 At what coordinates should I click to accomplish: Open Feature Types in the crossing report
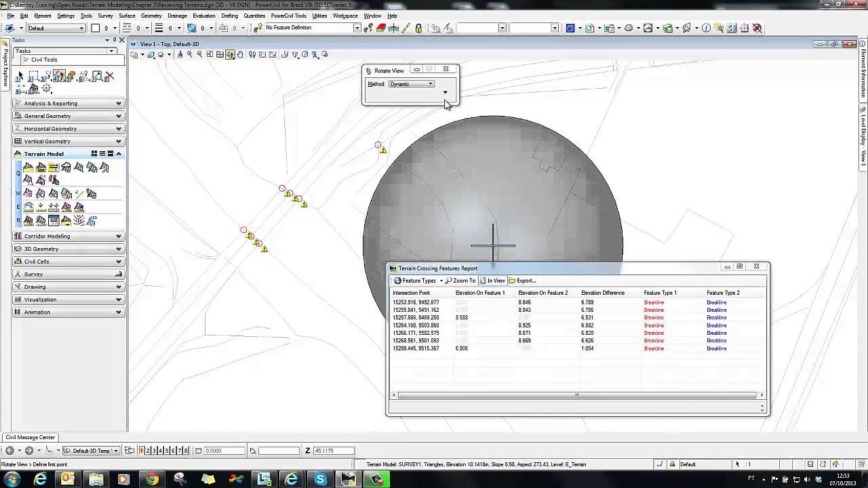click(x=418, y=281)
